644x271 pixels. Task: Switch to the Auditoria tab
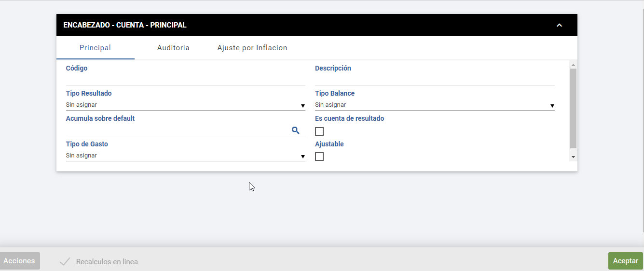[x=173, y=48]
